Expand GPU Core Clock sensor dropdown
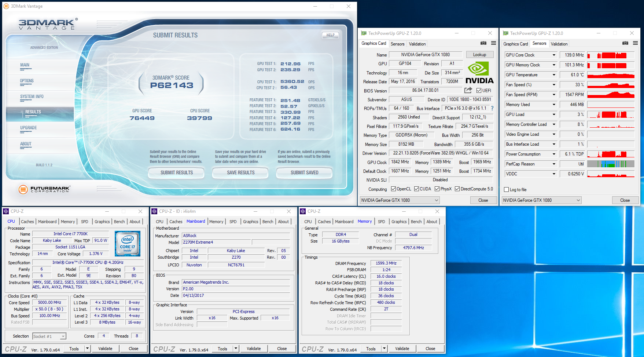Screen dimensions: 644x357 (x=554, y=55)
